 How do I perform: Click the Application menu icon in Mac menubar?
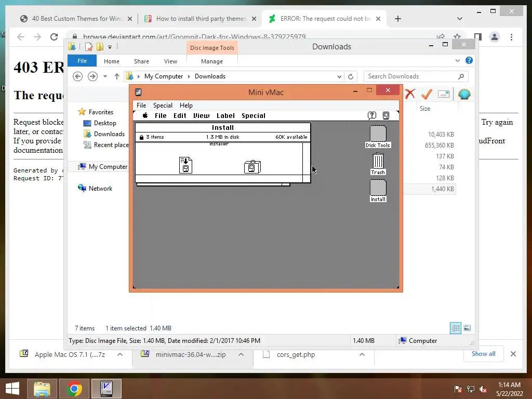pos(386,116)
